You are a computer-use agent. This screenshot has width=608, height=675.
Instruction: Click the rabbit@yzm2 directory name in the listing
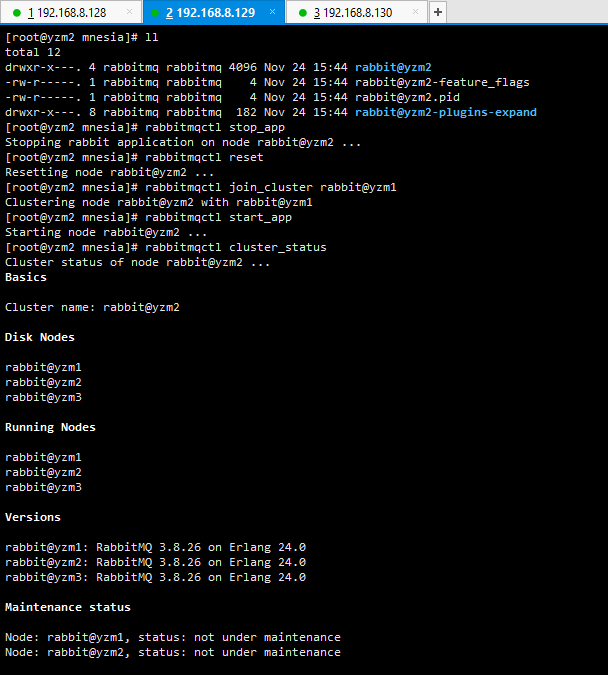click(393, 68)
